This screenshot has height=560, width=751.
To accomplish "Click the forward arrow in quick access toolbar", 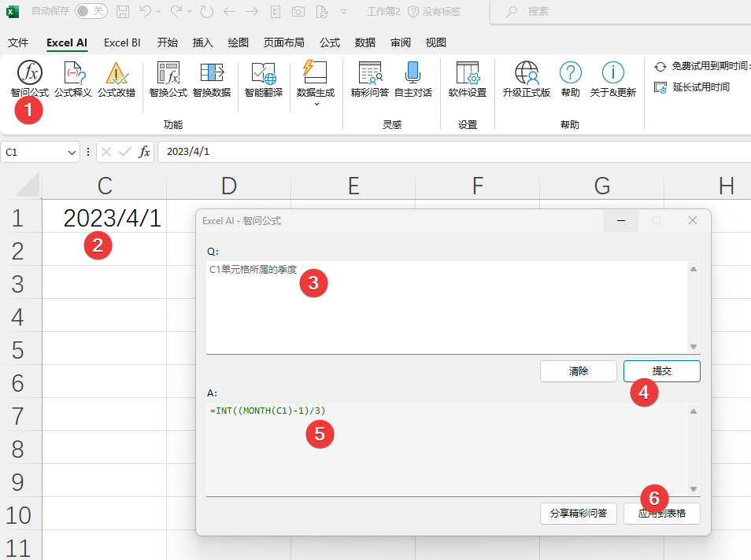I will 252,12.
